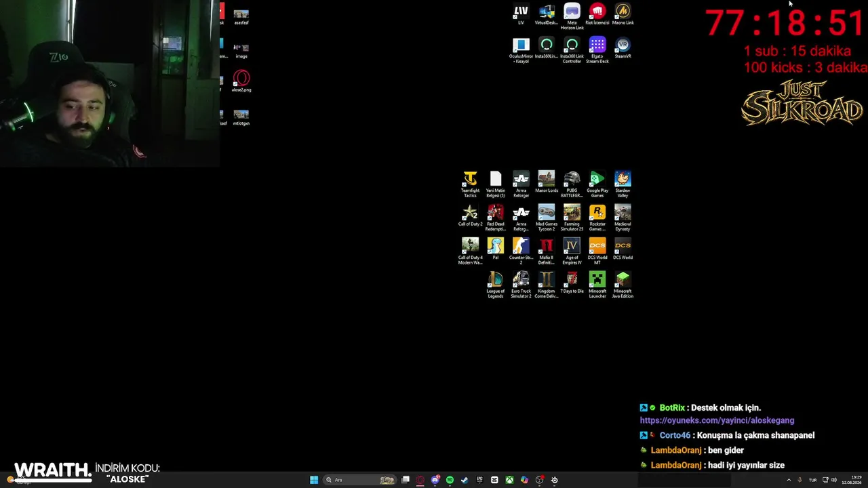Open Google Play Games shortcut

pos(597,184)
